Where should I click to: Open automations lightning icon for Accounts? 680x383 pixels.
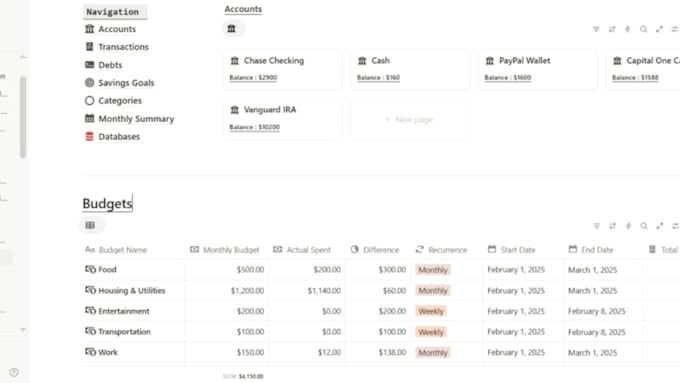(628, 29)
